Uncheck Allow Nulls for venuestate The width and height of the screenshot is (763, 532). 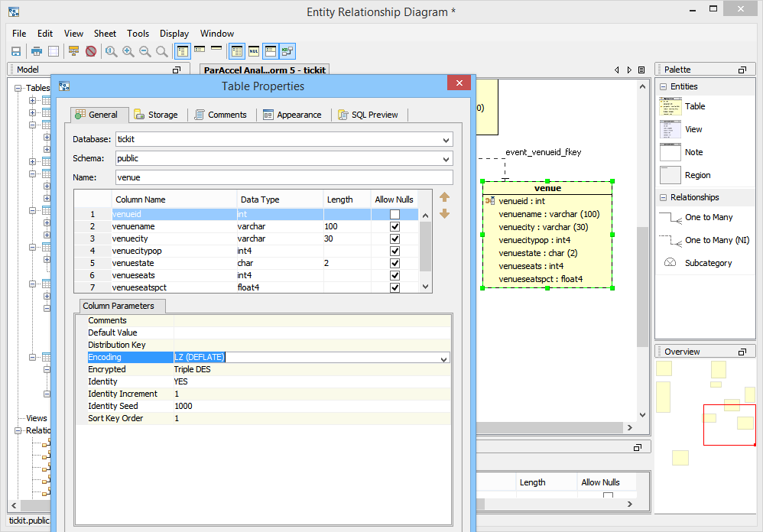click(394, 263)
